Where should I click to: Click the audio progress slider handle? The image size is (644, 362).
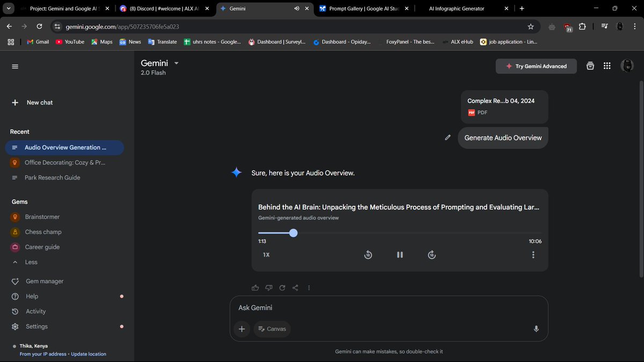click(x=293, y=233)
